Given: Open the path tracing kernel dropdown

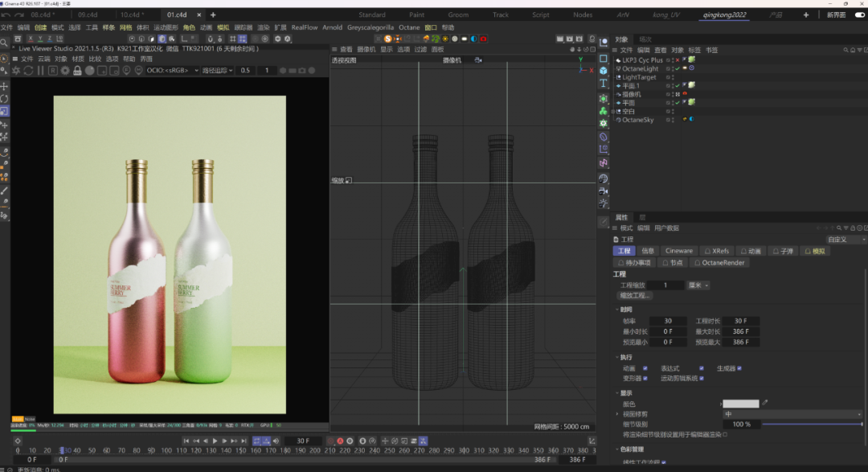Looking at the screenshot, I should pos(217,70).
